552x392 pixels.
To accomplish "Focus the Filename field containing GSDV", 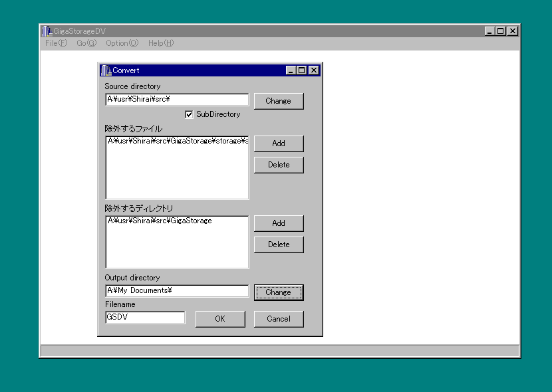I will (x=145, y=317).
